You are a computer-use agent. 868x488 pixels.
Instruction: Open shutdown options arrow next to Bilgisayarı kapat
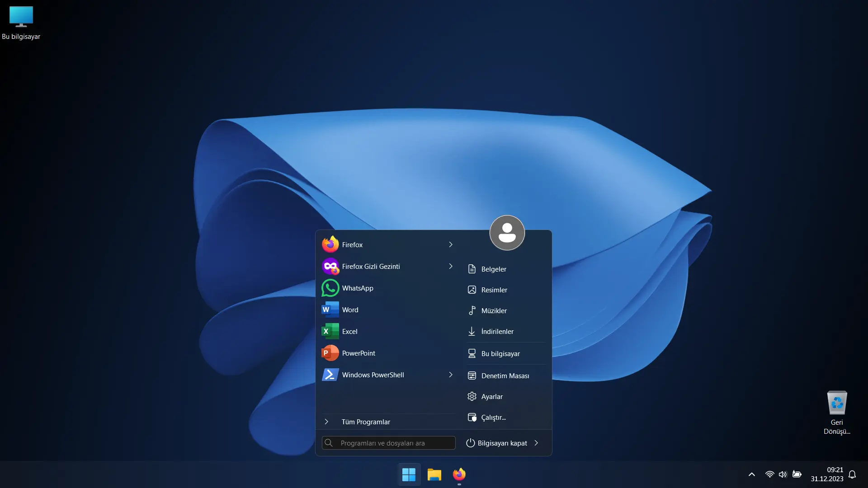coord(536,443)
